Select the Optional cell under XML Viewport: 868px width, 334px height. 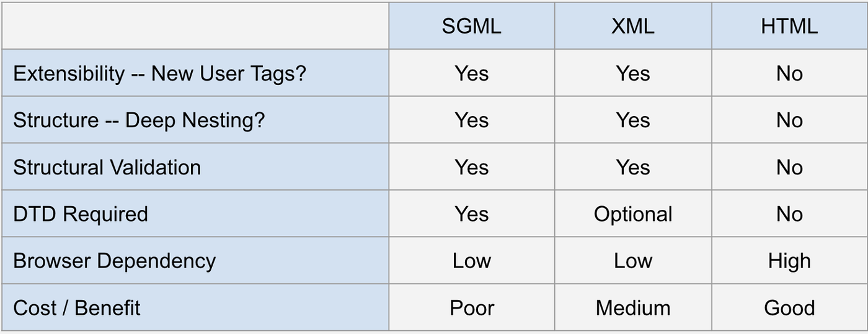click(633, 214)
